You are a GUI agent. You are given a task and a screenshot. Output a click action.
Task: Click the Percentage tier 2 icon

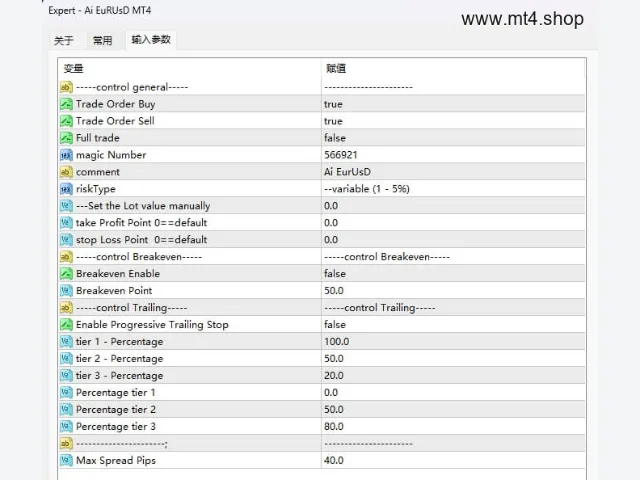[x=66, y=410]
